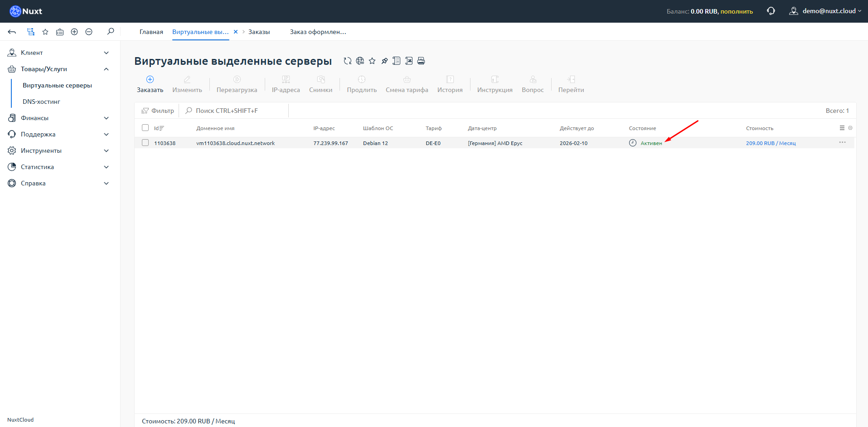Open the Фильтр button above the table

(x=158, y=111)
